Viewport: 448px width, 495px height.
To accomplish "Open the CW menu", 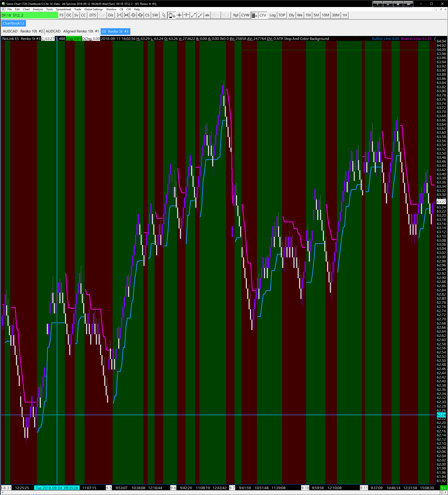I will click(128, 9).
